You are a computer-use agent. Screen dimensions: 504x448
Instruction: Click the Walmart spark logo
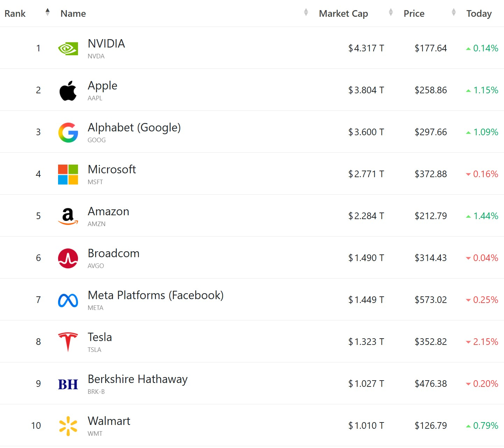(x=68, y=426)
